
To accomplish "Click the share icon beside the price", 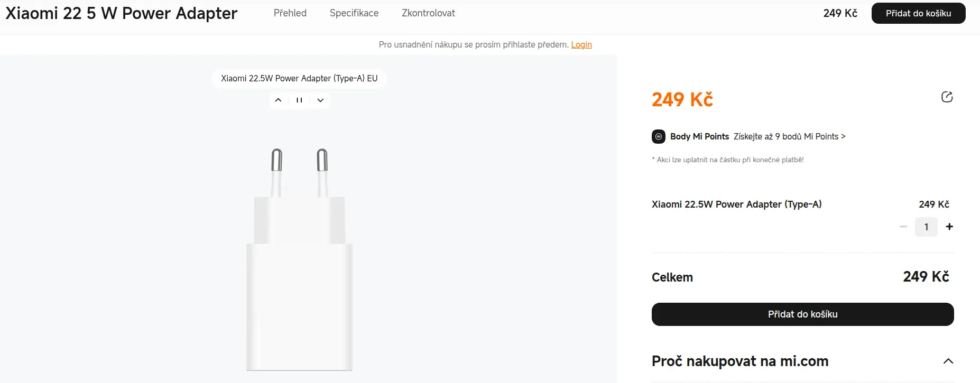I will coord(947,97).
